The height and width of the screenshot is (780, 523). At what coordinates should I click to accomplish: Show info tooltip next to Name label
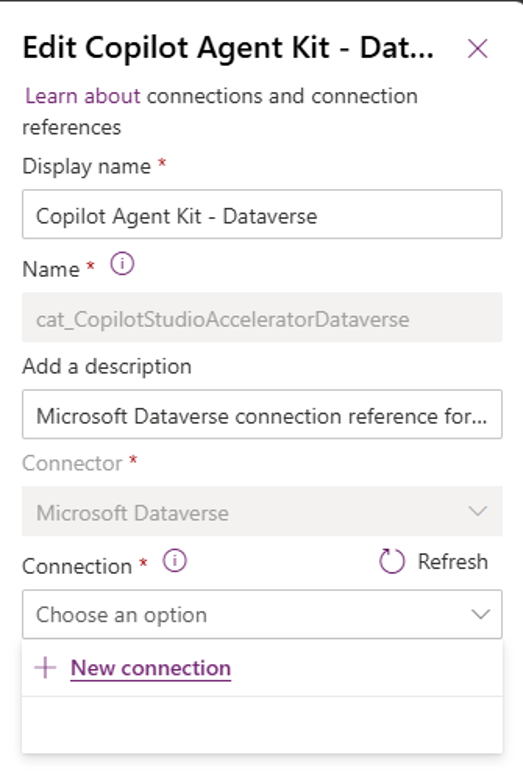point(122,264)
